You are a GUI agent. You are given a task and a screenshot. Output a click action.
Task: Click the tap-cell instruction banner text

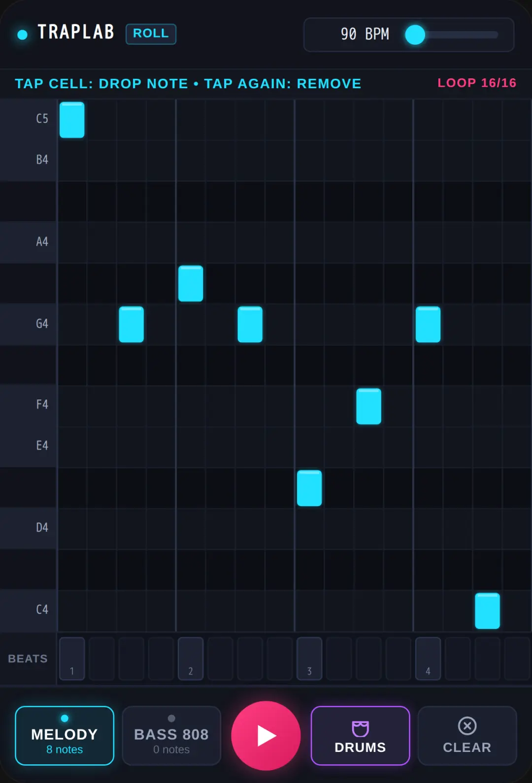tap(188, 84)
